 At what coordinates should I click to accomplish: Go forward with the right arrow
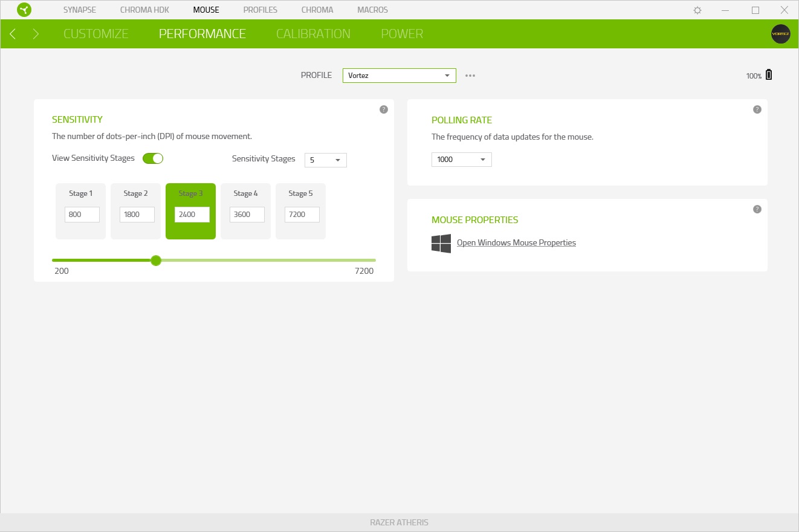[x=36, y=34]
